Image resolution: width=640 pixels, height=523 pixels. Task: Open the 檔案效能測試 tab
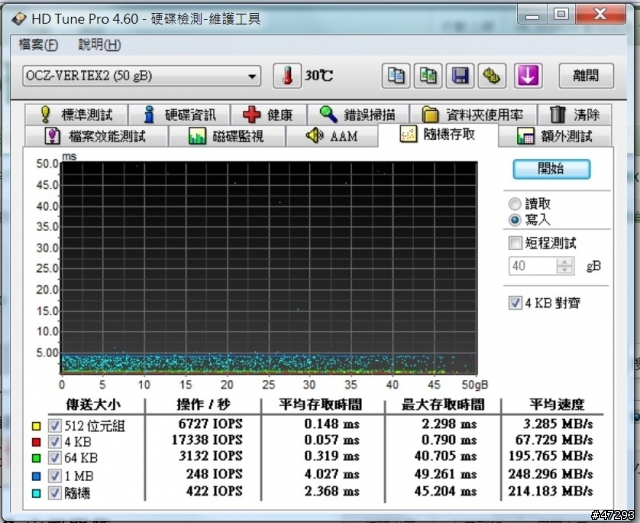pos(96,136)
